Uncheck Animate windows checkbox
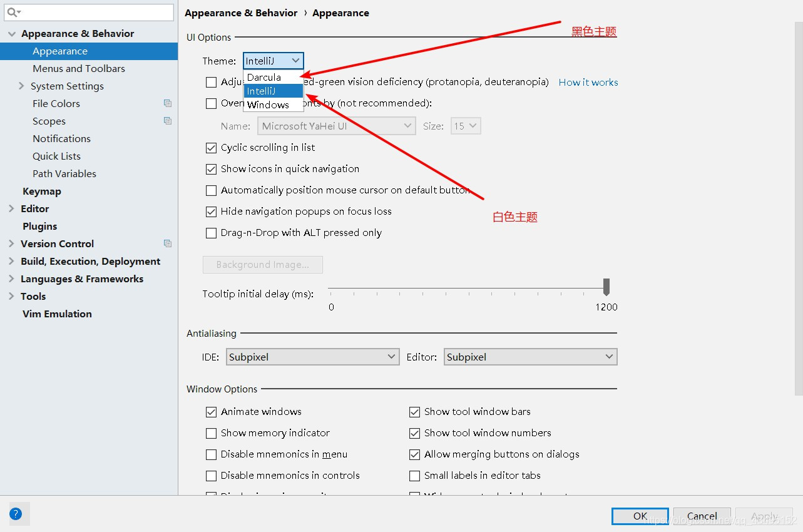 (x=212, y=412)
